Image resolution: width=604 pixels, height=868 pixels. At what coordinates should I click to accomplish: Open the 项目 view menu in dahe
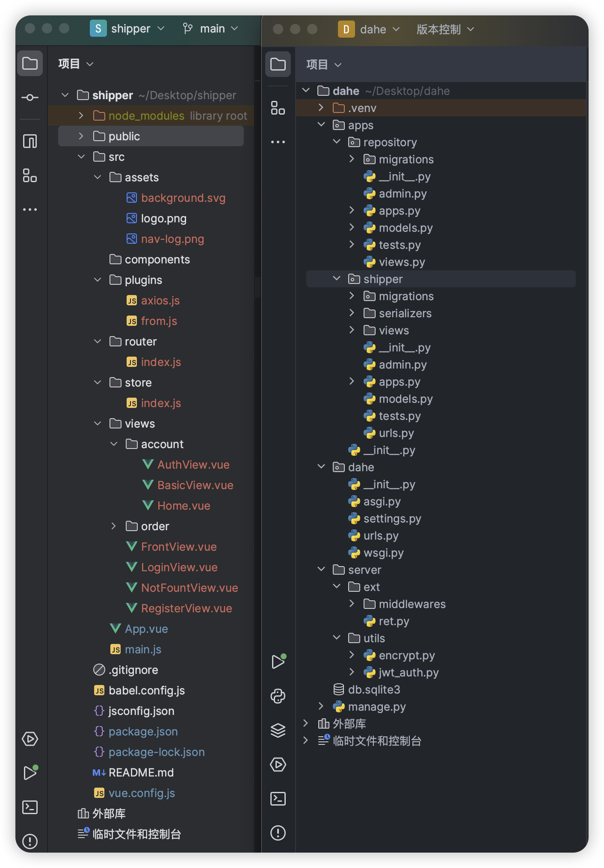click(324, 65)
